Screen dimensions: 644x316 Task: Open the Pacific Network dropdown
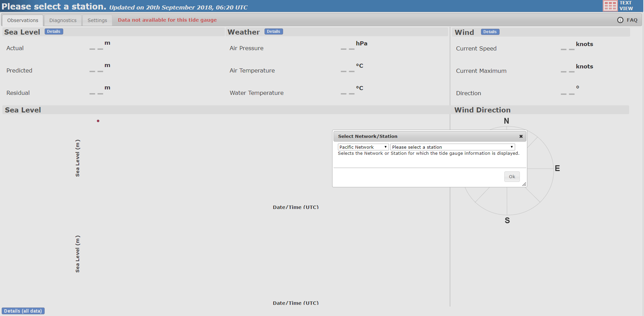[363, 147]
